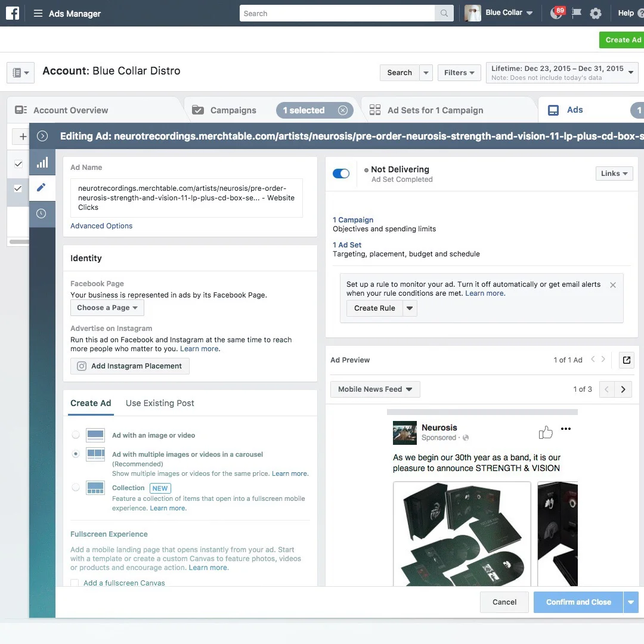This screenshot has width=644, height=644.
Task: Clear the 1 selected campaign filter
Action: tap(343, 110)
